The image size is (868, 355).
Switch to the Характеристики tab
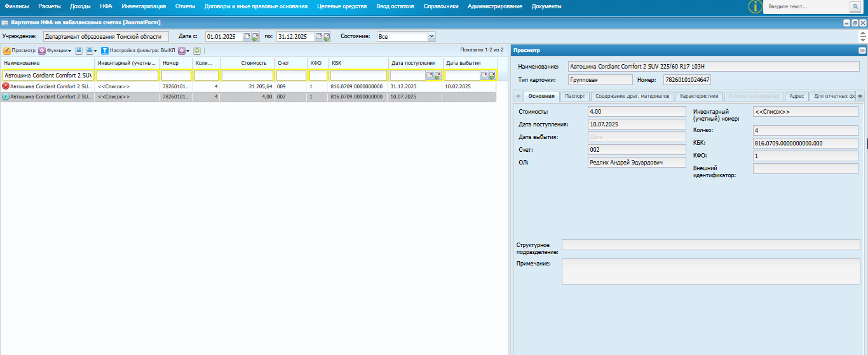(698, 96)
